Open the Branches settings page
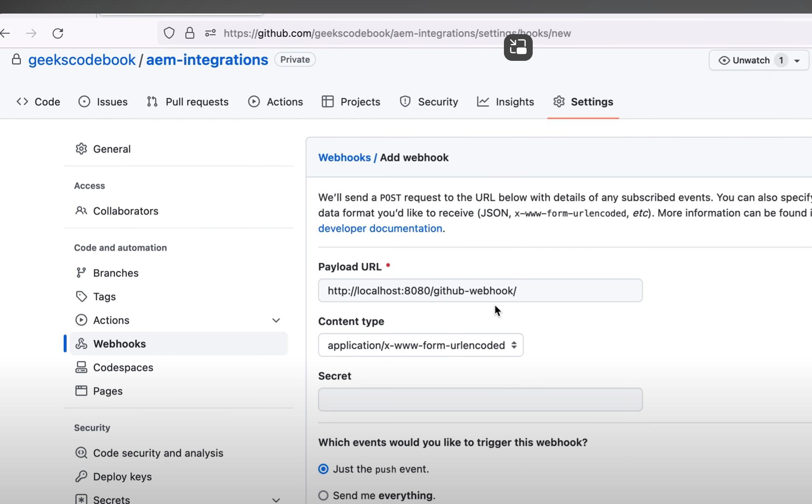 pos(179,273)
